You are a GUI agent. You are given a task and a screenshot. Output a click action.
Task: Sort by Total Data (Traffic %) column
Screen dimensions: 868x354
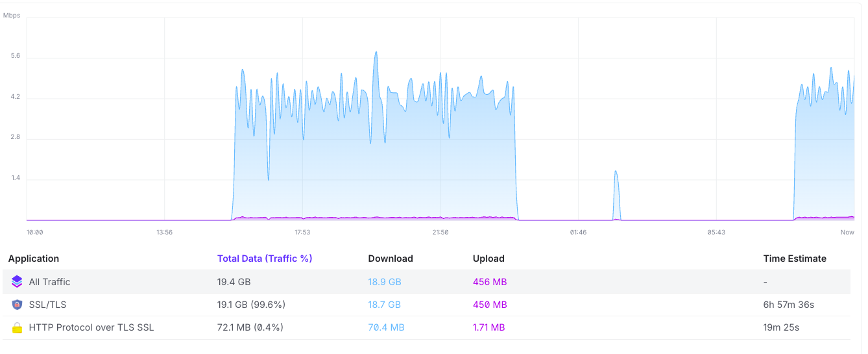(265, 259)
